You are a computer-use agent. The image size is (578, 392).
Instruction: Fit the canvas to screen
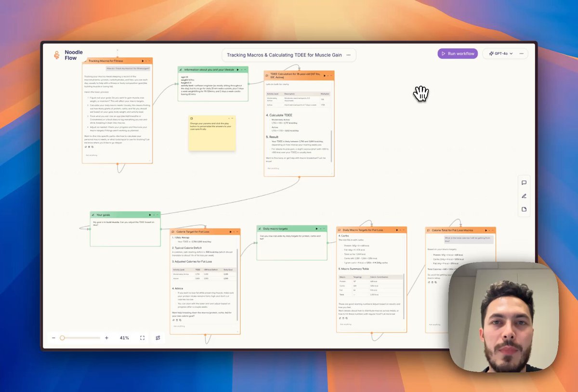[142, 338]
